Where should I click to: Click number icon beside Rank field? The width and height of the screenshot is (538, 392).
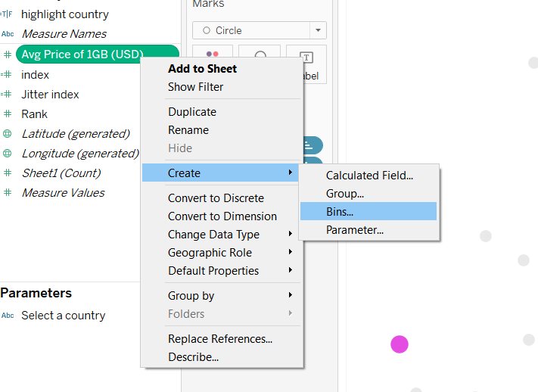coord(8,114)
